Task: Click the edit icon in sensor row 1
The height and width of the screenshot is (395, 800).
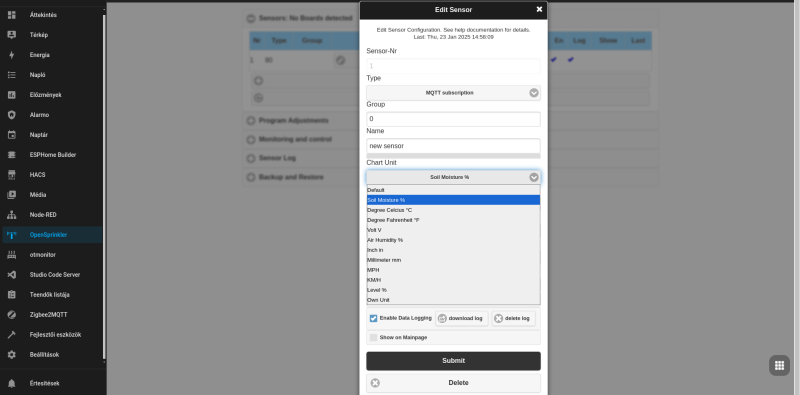Action: 340,60
